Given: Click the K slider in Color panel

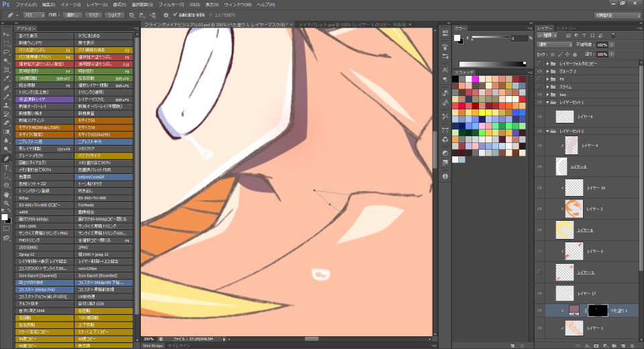Looking at the screenshot, I should [x=490, y=38].
